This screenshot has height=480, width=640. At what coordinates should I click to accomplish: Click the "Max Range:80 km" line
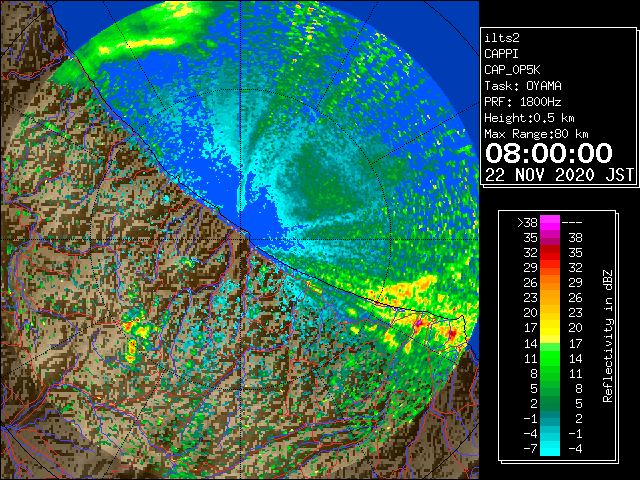536,134
